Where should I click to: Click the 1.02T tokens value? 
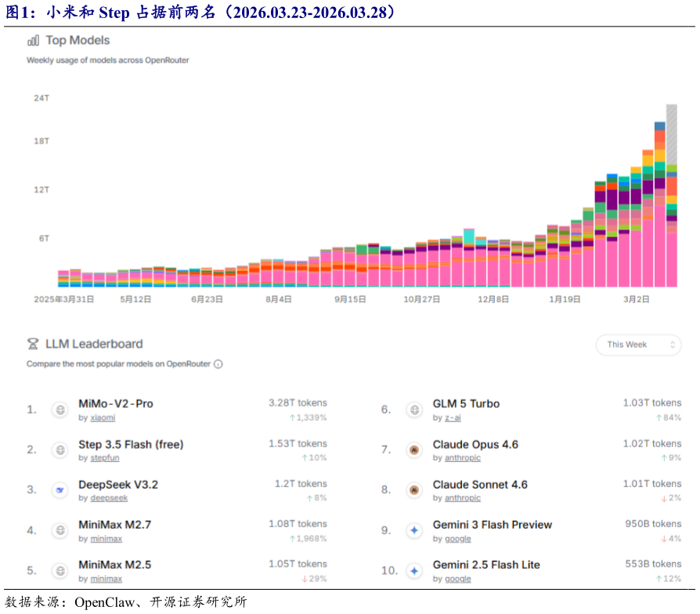[652, 443]
